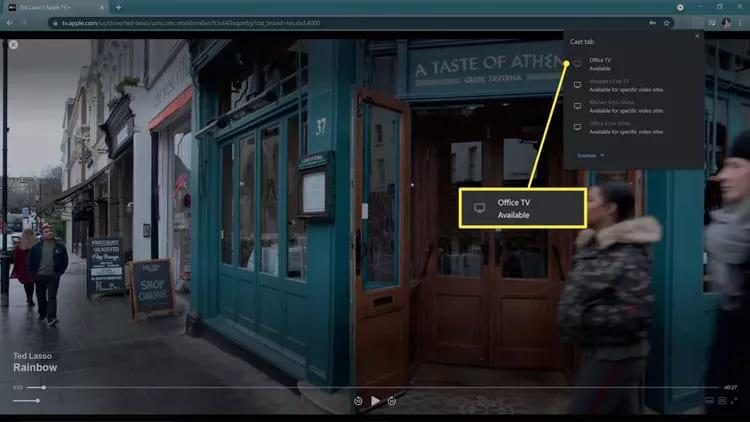This screenshot has height=422, width=750.
Task: Enter fullscreen with the expand arrows icon
Action: 734,400
